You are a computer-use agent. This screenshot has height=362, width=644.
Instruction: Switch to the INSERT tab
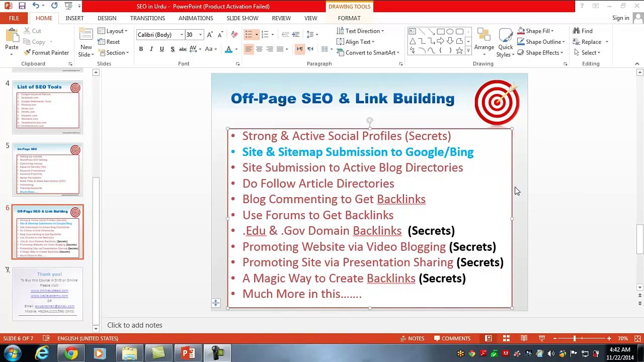pyautogui.click(x=74, y=18)
